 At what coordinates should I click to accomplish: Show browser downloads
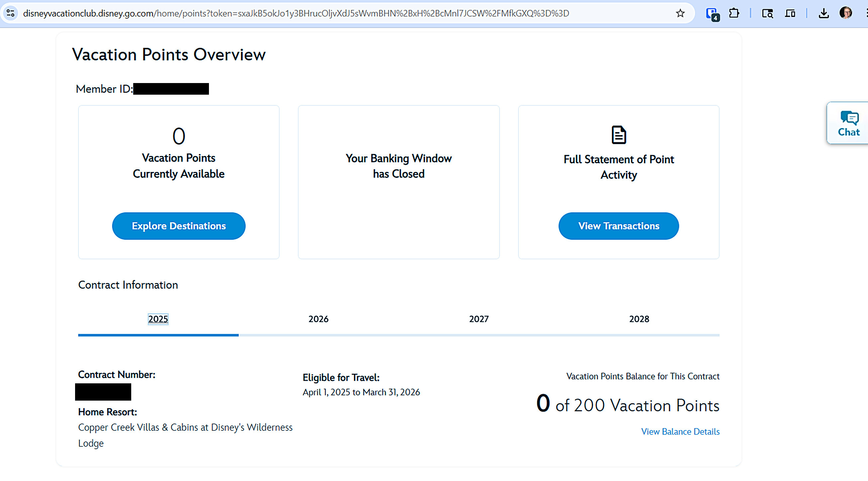[823, 14]
